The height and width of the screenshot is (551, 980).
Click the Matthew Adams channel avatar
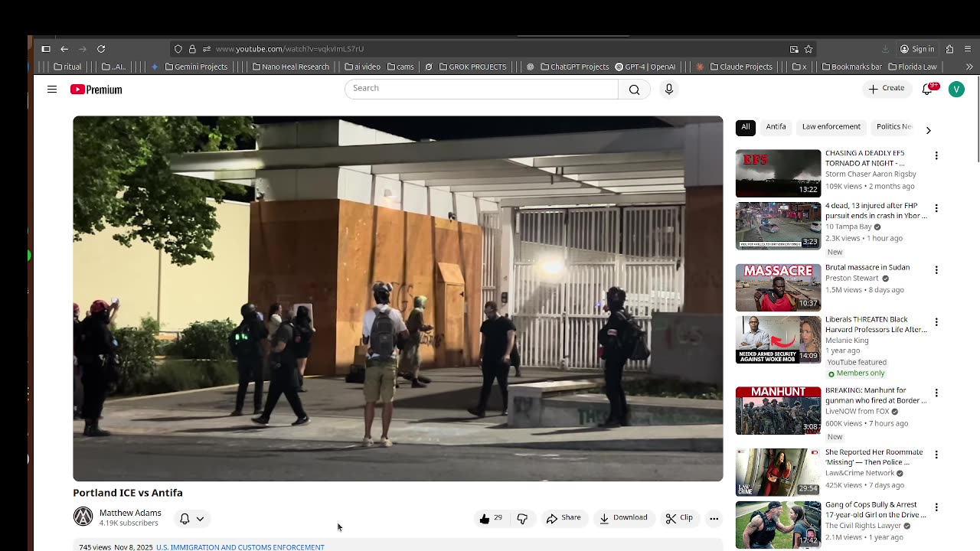[x=83, y=517]
